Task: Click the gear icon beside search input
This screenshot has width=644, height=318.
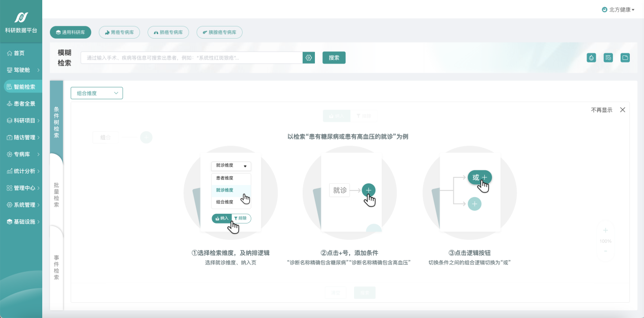Action: click(308, 58)
